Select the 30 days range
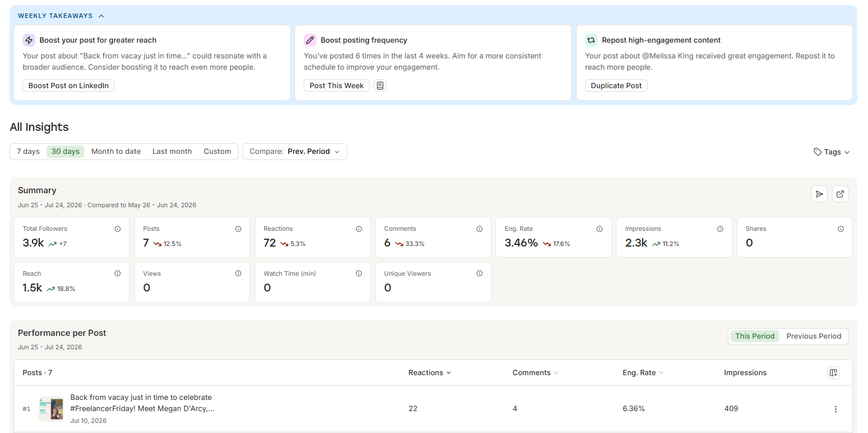The height and width of the screenshot is (433, 868). (x=66, y=152)
